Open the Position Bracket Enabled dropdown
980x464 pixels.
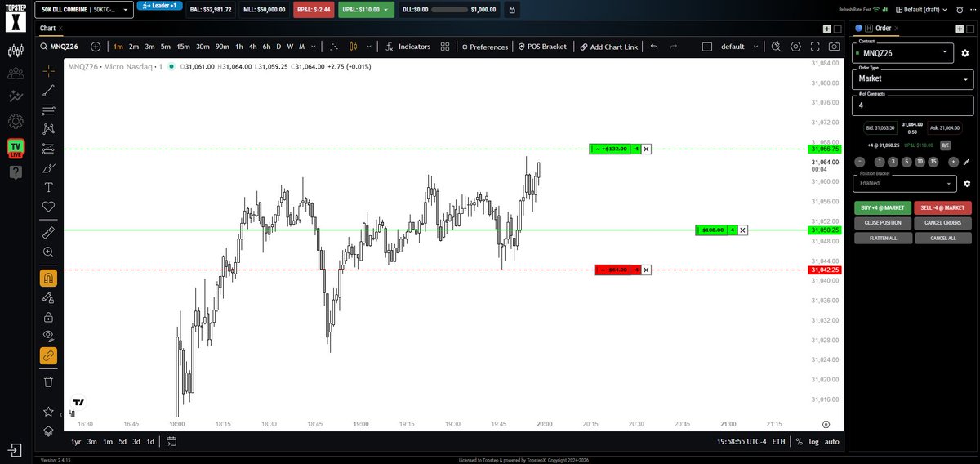point(904,183)
